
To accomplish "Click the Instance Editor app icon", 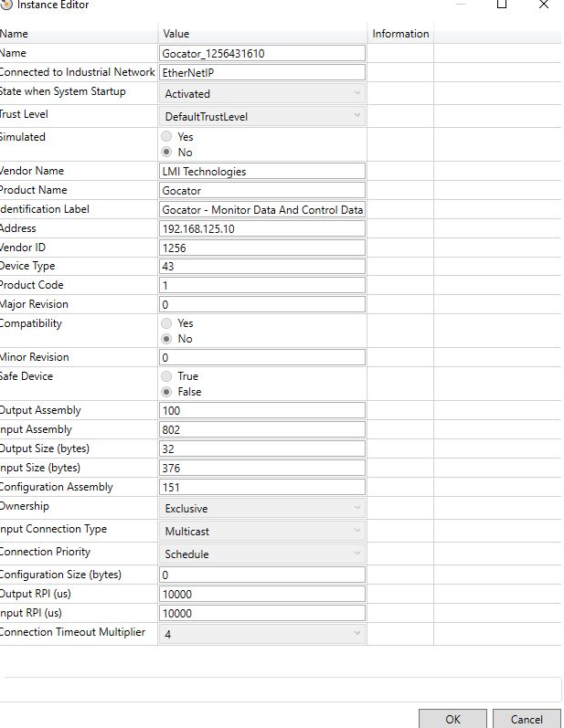I will click(6, 5).
